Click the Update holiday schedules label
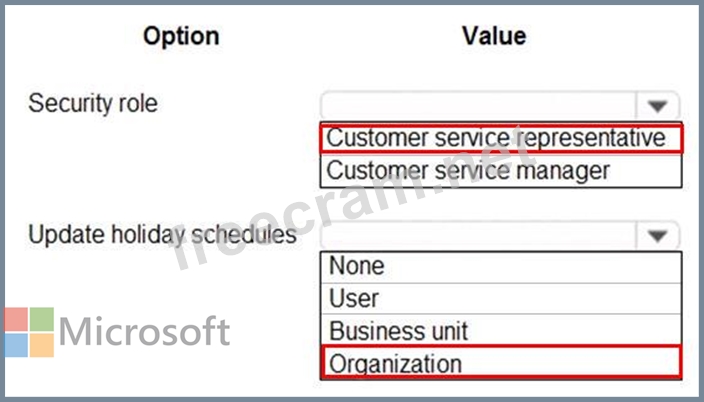 pos(162,235)
